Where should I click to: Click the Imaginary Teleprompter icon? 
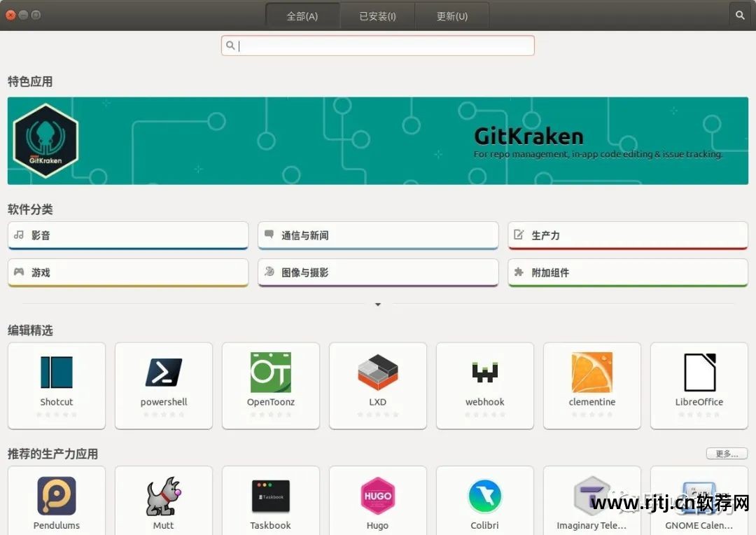pos(592,496)
